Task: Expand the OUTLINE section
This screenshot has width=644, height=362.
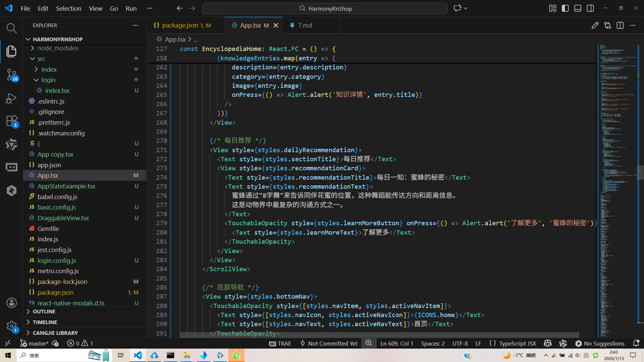Action: tap(44, 311)
